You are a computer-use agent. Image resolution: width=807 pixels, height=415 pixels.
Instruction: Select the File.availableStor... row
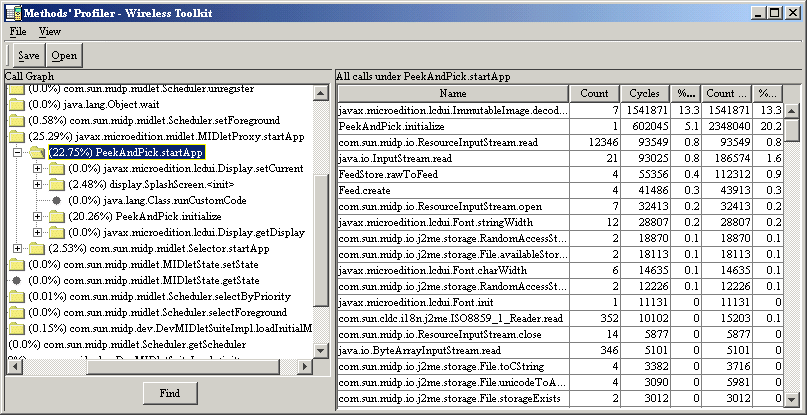[560, 254]
